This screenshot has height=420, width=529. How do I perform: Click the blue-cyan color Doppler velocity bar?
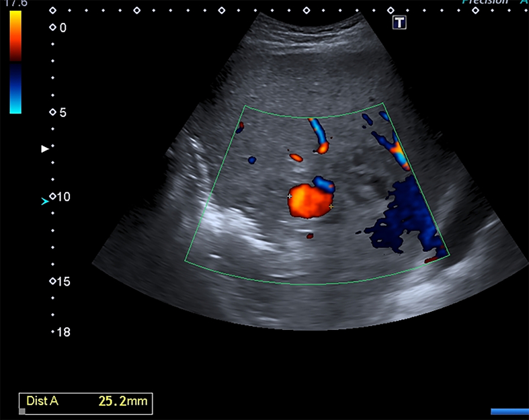(x=15, y=89)
